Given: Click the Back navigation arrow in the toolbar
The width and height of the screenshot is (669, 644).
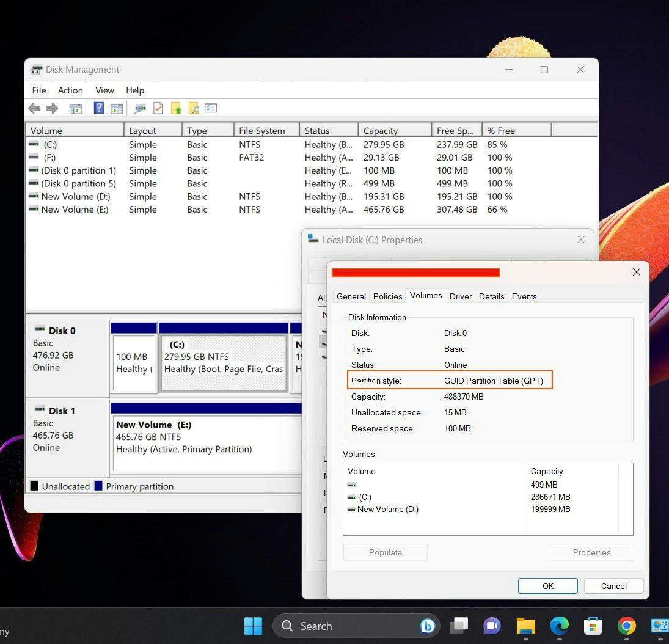Looking at the screenshot, I should [34, 108].
